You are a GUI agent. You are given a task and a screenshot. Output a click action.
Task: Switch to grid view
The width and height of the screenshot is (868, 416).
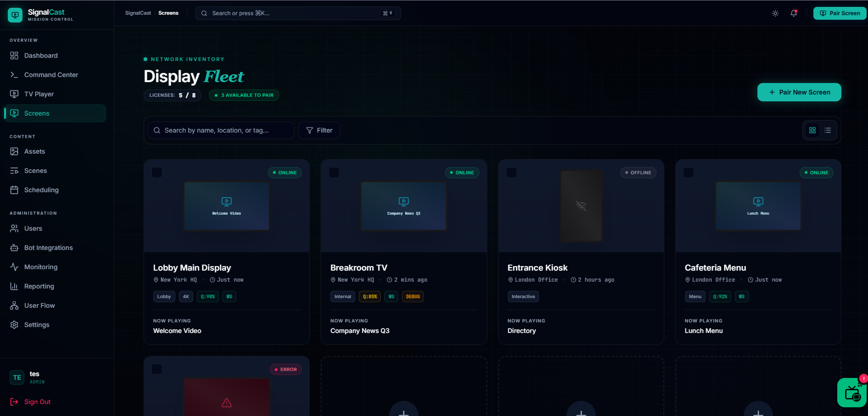(x=812, y=130)
